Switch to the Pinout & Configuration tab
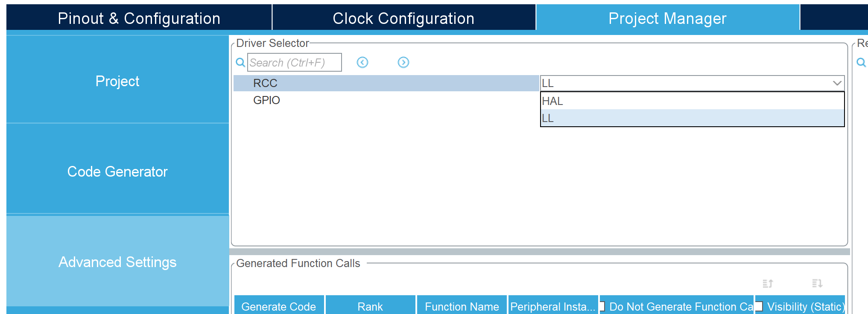This screenshot has width=868, height=314. (x=139, y=18)
